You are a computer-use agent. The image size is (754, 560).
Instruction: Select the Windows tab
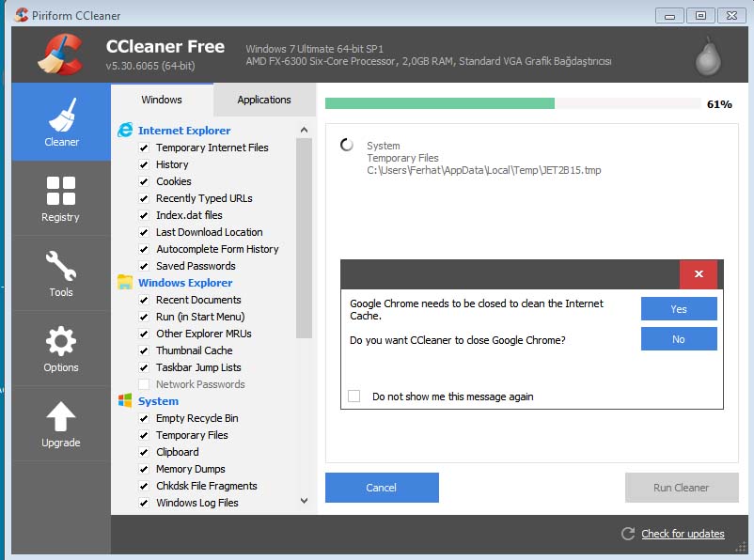[x=162, y=100]
